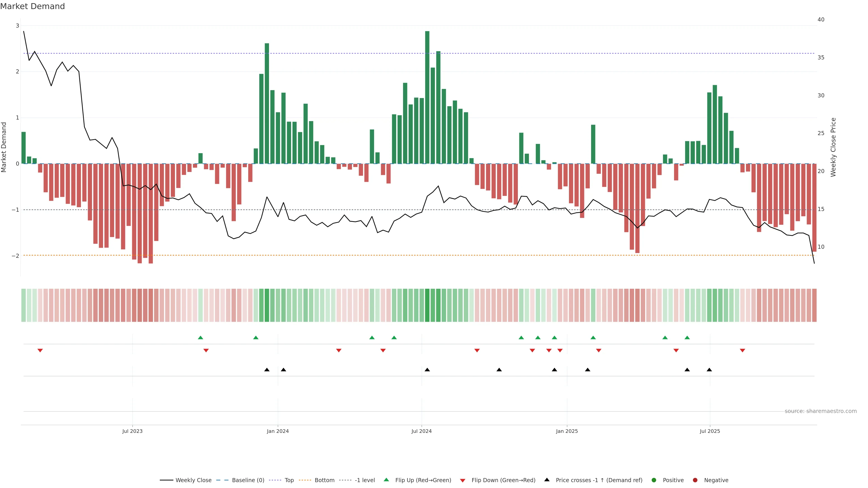
Task: Click the green Flip Up triangle legend icon
Action: pos(386,480)
